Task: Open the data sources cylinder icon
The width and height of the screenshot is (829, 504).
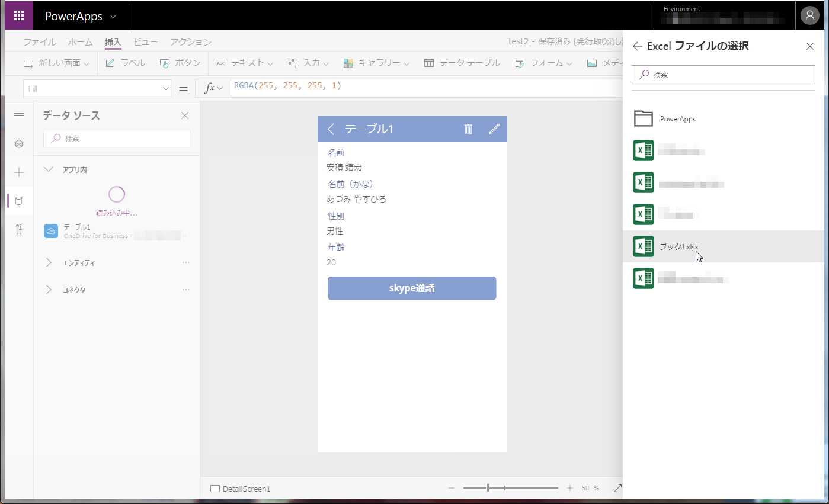Action: tap(19, 201)
